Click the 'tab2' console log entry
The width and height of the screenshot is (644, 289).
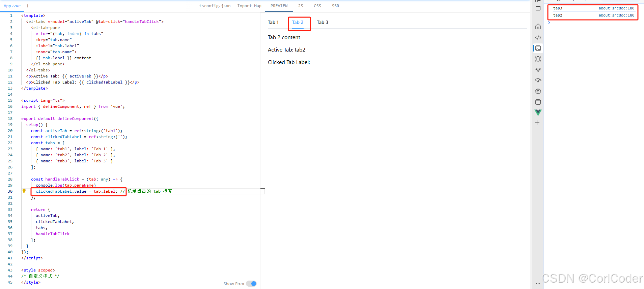pyautogui.click(x=558, y=15)
